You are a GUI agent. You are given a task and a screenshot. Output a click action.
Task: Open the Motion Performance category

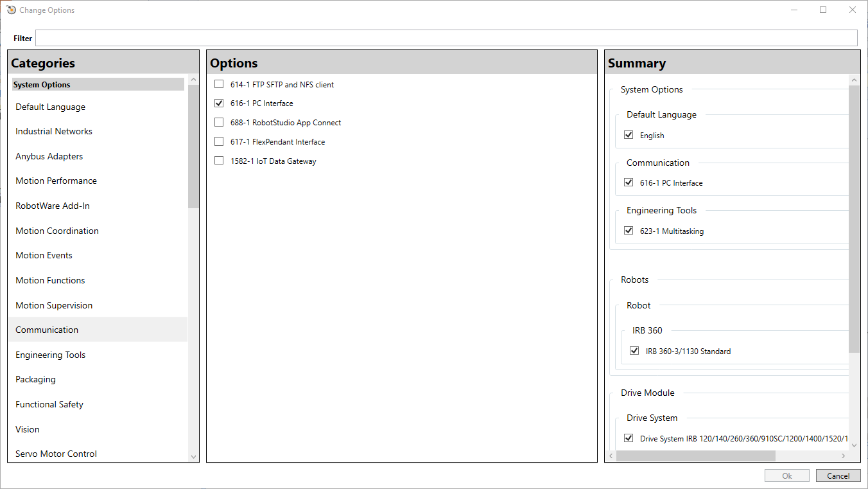click(98, 181)
